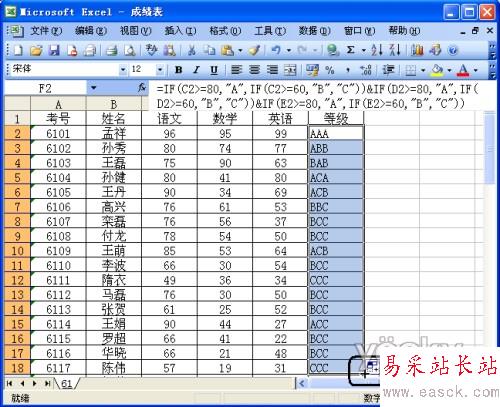The width and height of the screenshot is (500, 407).
Task: Open the Name Box dropdown arrow
Action: 93,88
